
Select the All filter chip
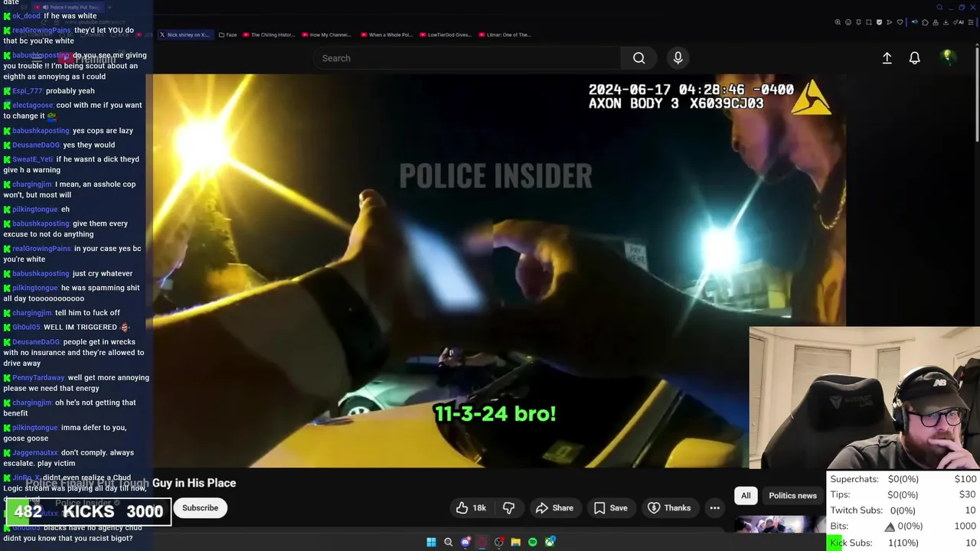(x=746, y=495)
